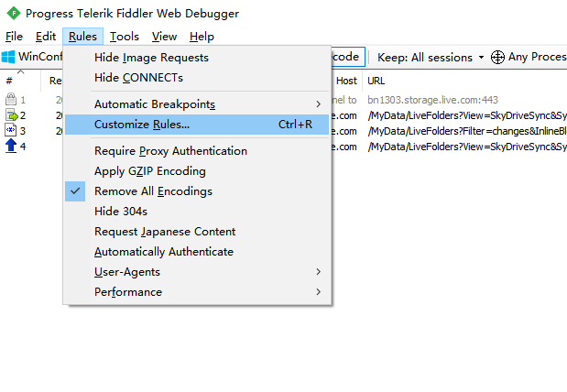Expand the Automatic Breakpoints submenu
This screenshot has width=567, height=392.
point(197,104)
